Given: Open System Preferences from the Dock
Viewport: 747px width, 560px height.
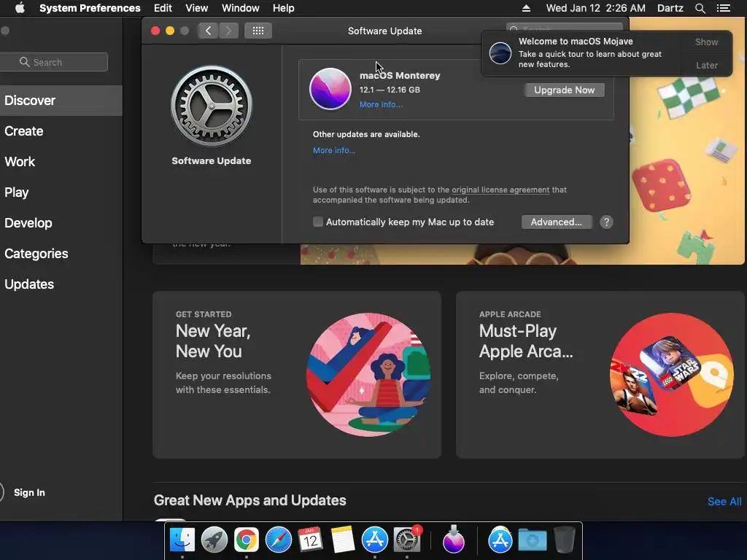Looking at the screenshot, I should (x=407, y=540).
